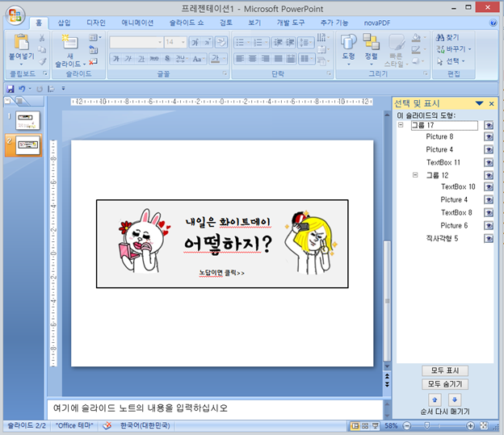
Task: Click the 모두 표시 (Show All) button
Action: [445, 370]
